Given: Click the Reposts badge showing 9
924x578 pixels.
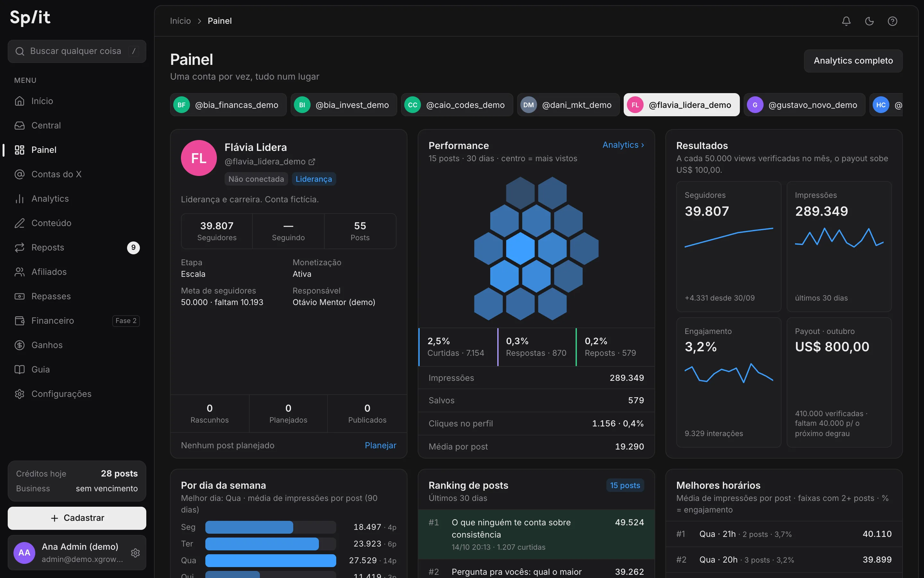Looking at the screenshot, I should pyautogui.click(x=133, y=248).
